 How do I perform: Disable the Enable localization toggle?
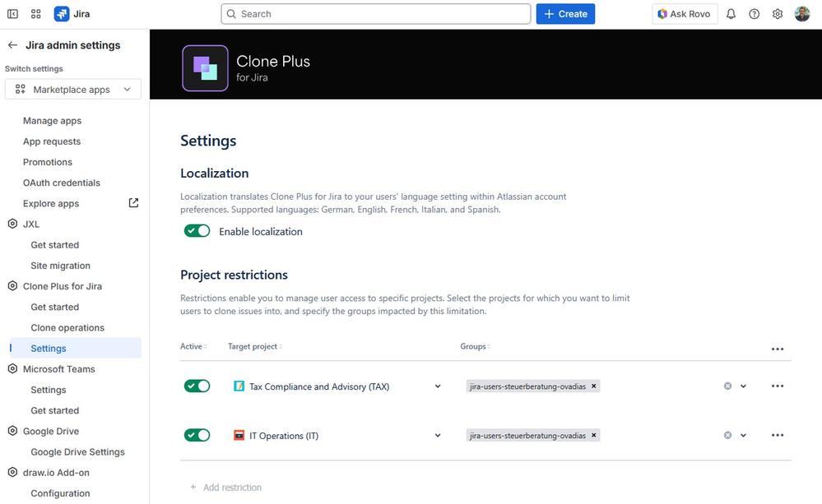pyautogui.click(x=197, y=231)
